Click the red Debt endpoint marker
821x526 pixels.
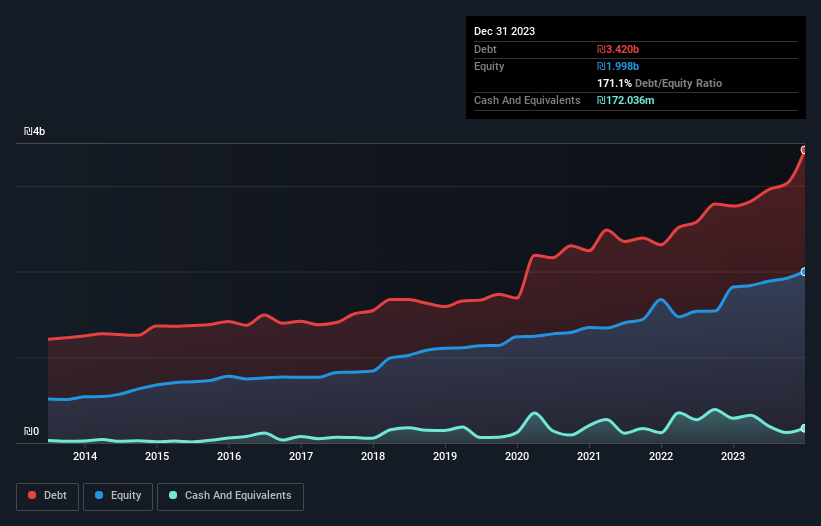(804, 150)
